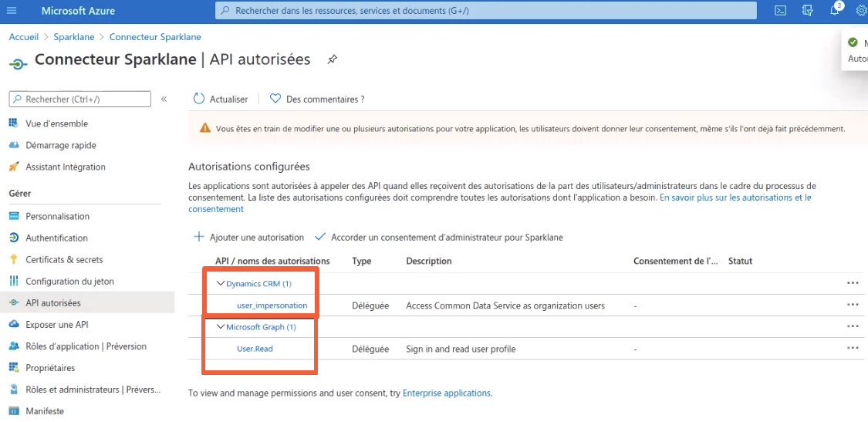868x422 pixels.
Task: Click the checkmark icon for admin consent
Action: 319,237
